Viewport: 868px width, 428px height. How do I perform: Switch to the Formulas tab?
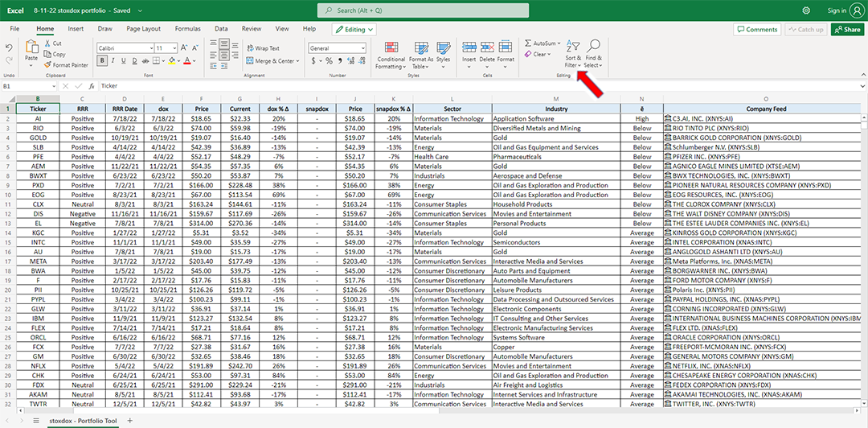pos(187,29)
